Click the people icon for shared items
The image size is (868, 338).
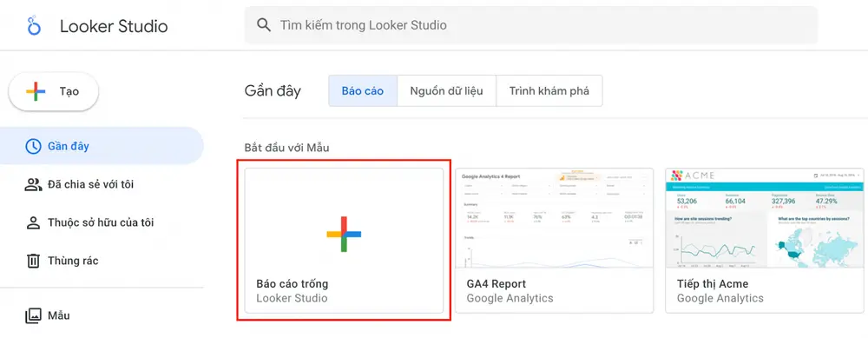click(x=33, y=184)
